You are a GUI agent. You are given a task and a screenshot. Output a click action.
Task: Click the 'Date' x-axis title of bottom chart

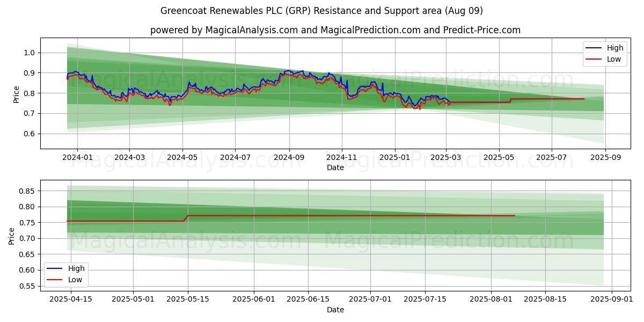tap(335, 310)
